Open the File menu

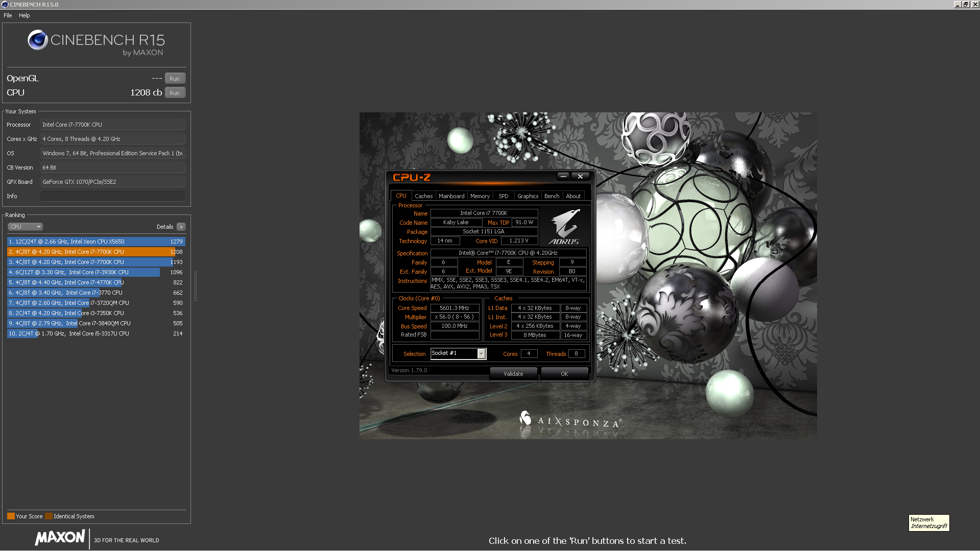[8, 15]
